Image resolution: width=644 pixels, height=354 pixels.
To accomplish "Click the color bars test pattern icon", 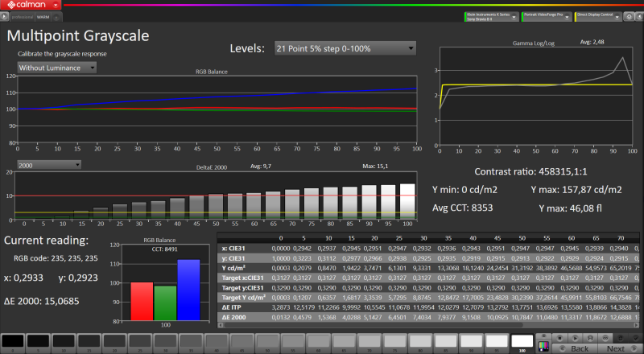I will [x=544, y=347].
